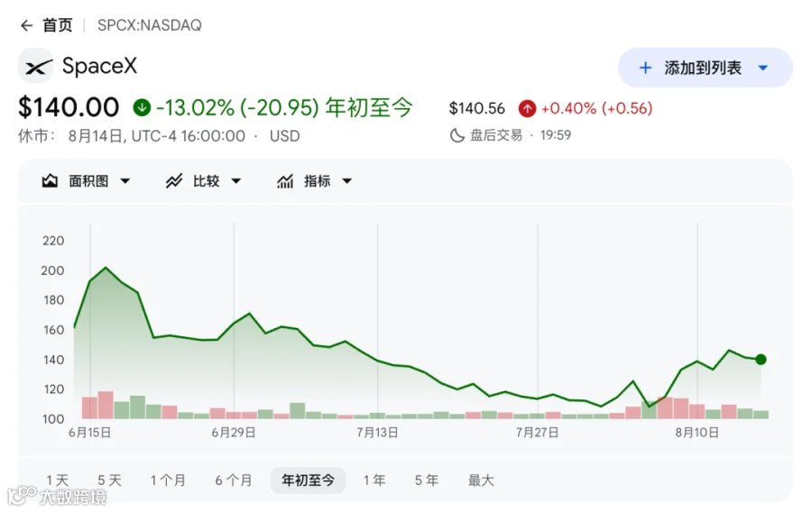Open the 面积图 chart type dropdown

(x=125, y=181)
